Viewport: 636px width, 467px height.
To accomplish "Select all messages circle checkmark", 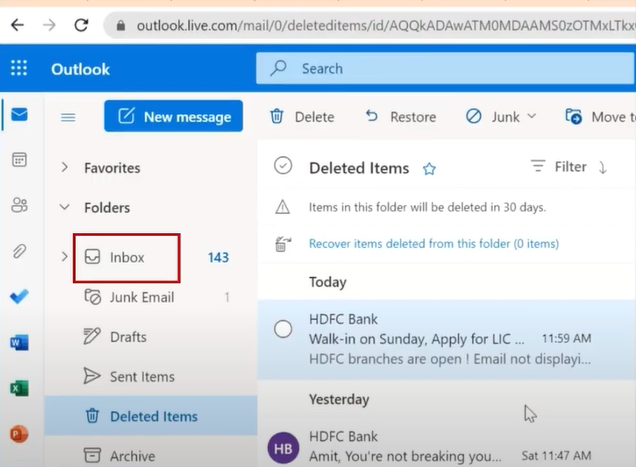I will click(x=283, y=166).
